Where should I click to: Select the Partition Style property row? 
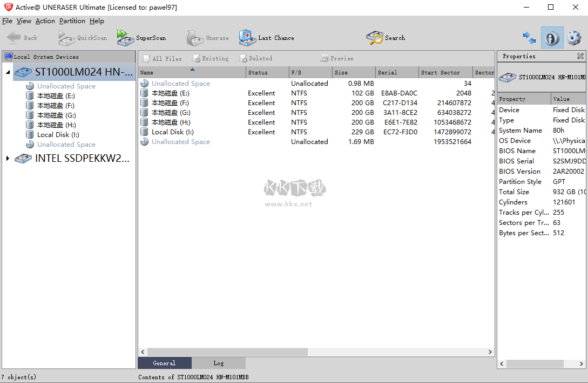(542, 181)
